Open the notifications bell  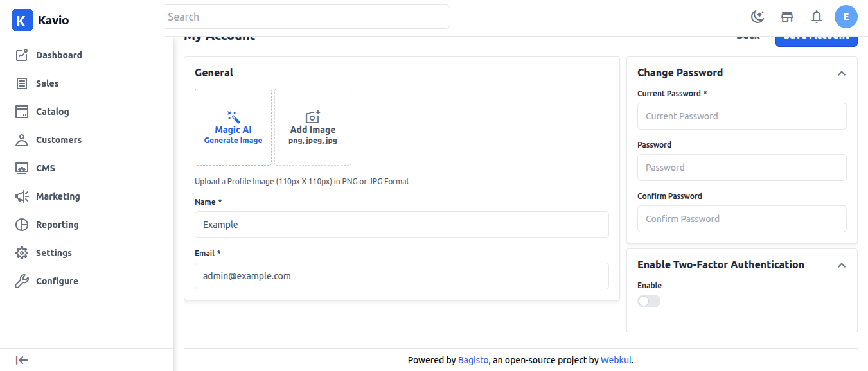[x=817, y=17]
